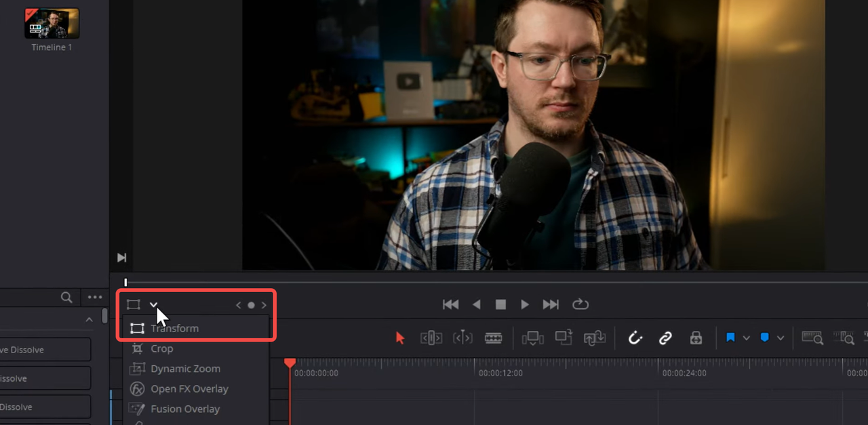
Task: Choose Fusion Overlay from the menu
Action: coord(196,409)
